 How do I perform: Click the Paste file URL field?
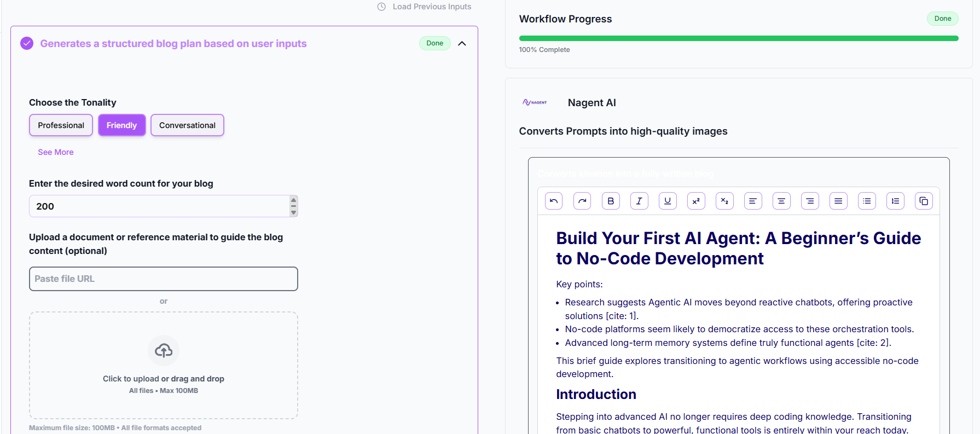pyautogui.click(x=164, y=279)
